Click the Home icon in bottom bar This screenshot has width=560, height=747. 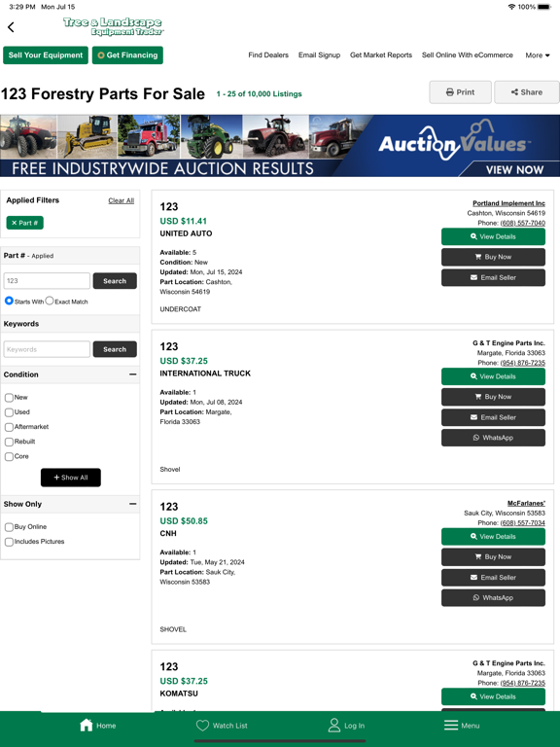click(x=87, y=725)
